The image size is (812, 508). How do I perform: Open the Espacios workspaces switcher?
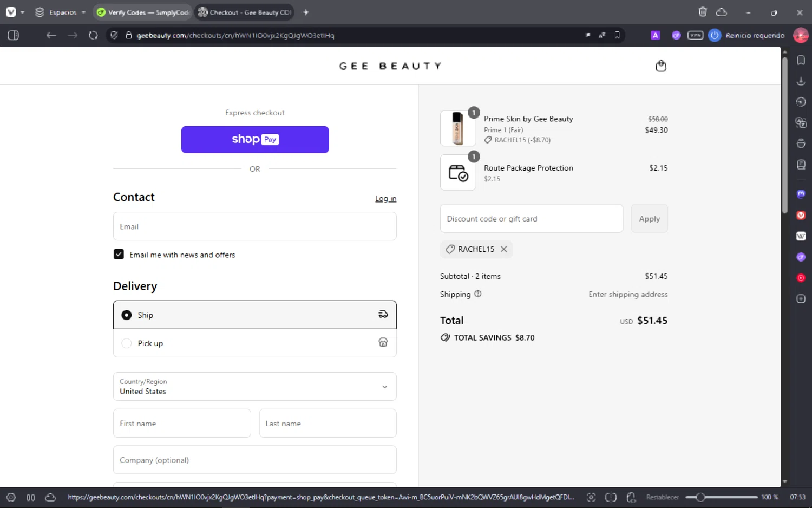tap(60, 12)
